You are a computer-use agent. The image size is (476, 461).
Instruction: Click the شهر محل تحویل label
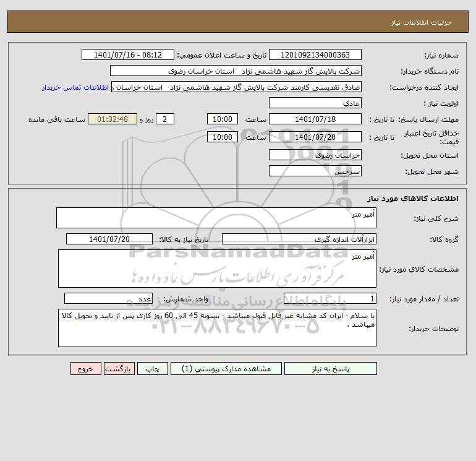click(432, 171)
